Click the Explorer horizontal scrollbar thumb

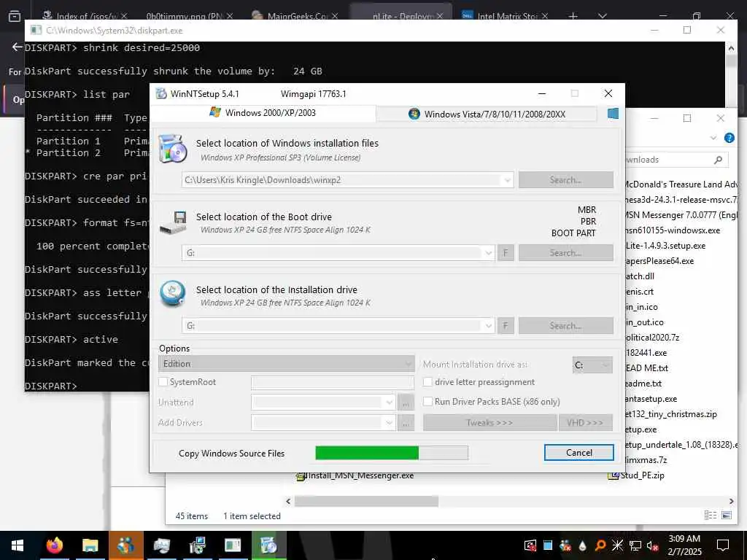[366, 501]
